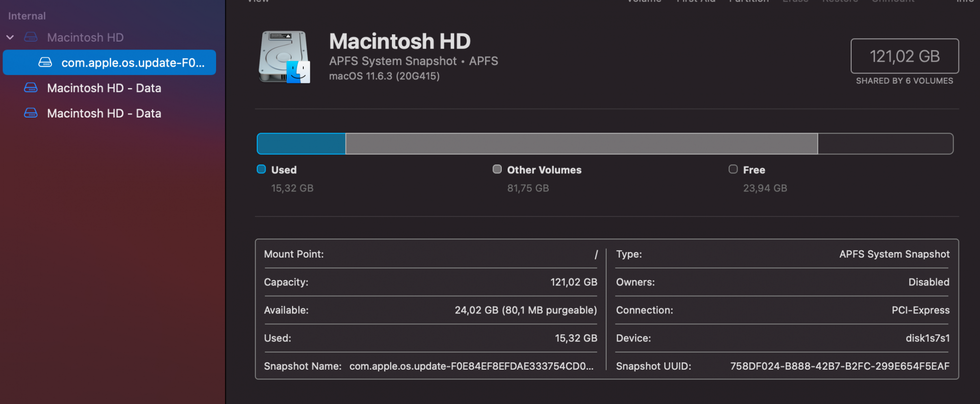Click the truncated Snapshot Name value
Image resolution: width=980 pixels, height=404 pixels.
[x=471, y=366]
